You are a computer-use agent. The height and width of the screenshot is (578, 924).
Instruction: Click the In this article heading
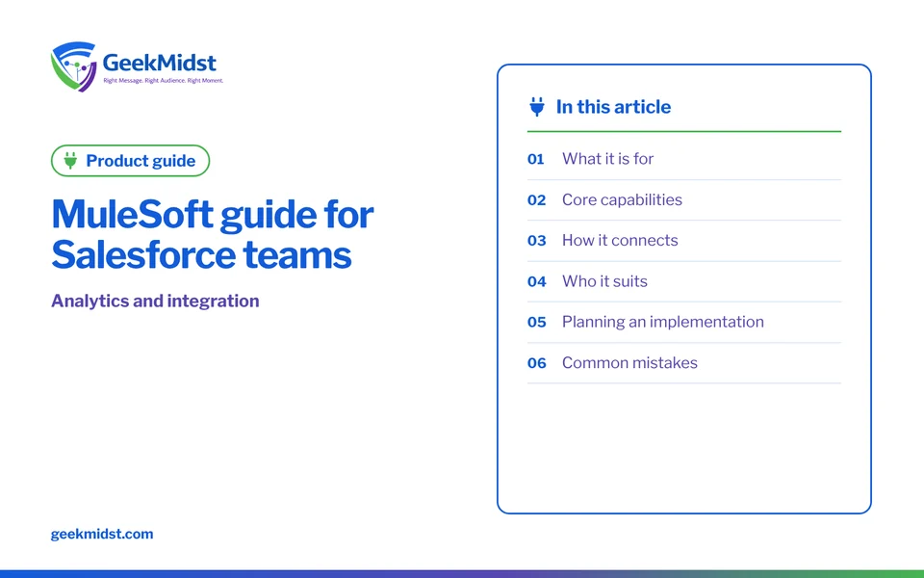pyautogui.click(x=613, y=107)
